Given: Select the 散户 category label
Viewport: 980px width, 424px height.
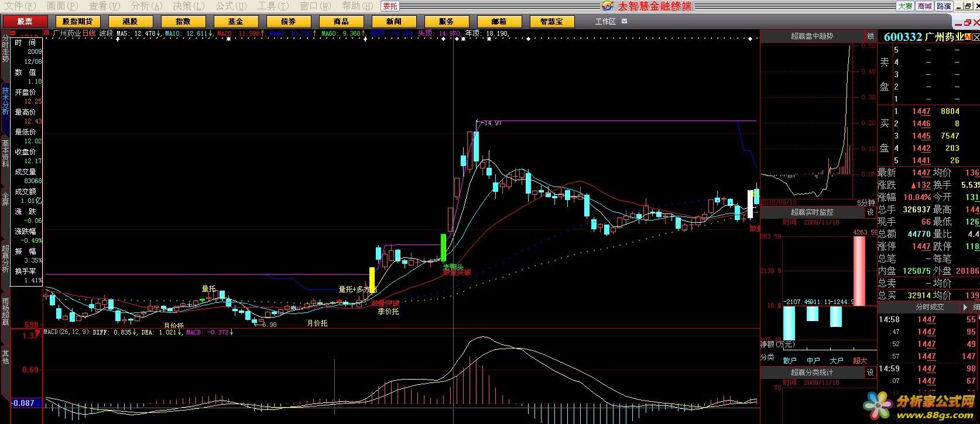Looking at the screenshot, I should (790, 360).
